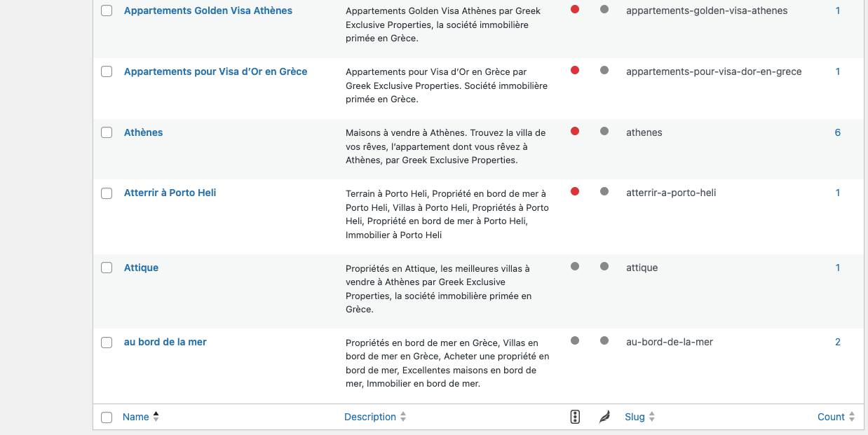Viewport: 868px width, 435px height.
Task: Toggle the select-all checkbox beside Name
Action: [x=107, y=417]
